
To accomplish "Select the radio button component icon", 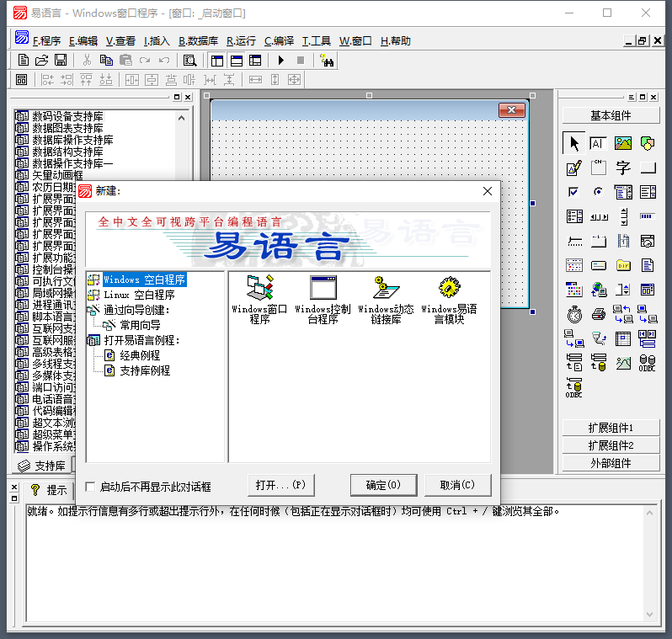I will click(598, 192).
